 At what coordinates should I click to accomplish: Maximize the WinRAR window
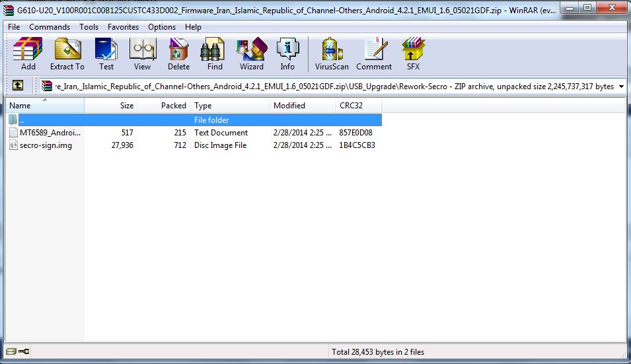[587, 8]
